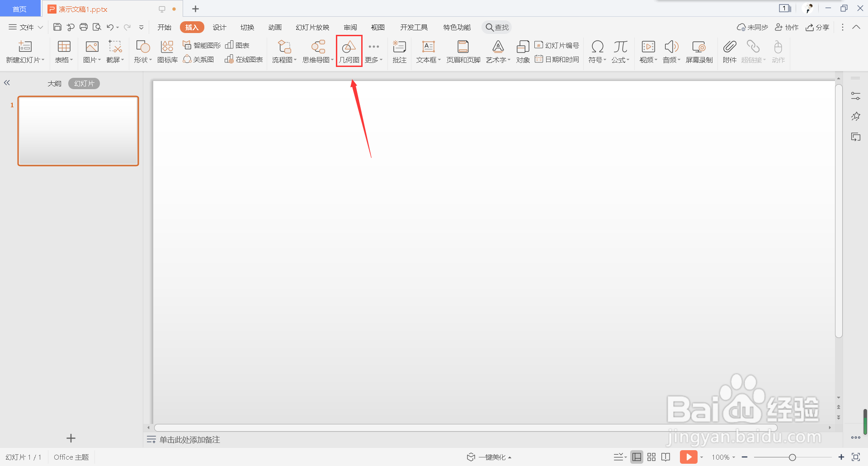Viewport: 868px width, 466px height.
Task: Click the New Slide (新建幻灯片) icon
Action: click(25, 47)
